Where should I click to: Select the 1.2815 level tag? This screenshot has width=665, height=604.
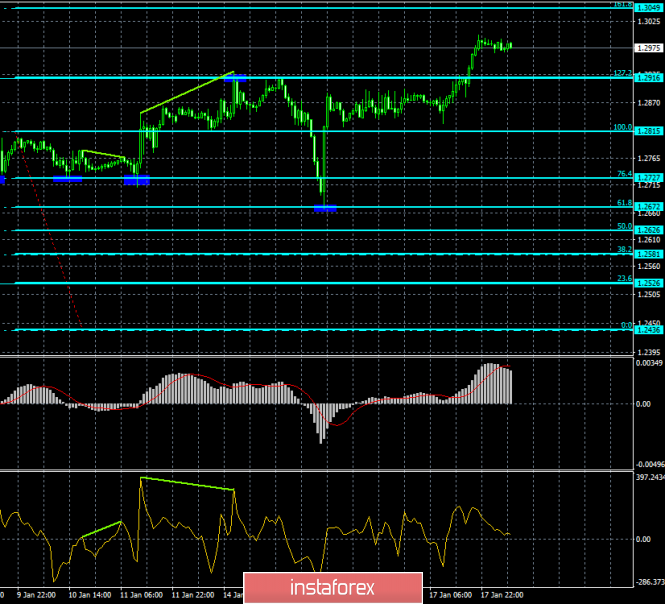pyautogui.click(x=648, y=131)
